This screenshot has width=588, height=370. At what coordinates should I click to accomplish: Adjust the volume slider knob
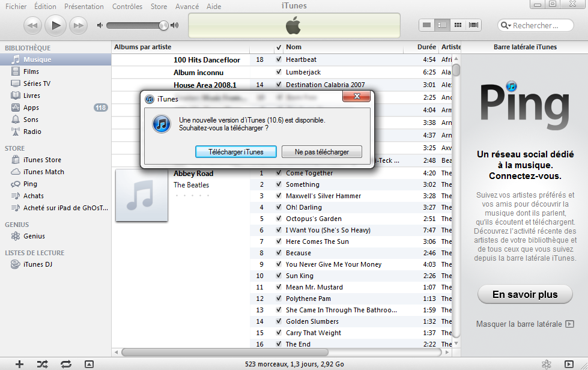163,25
